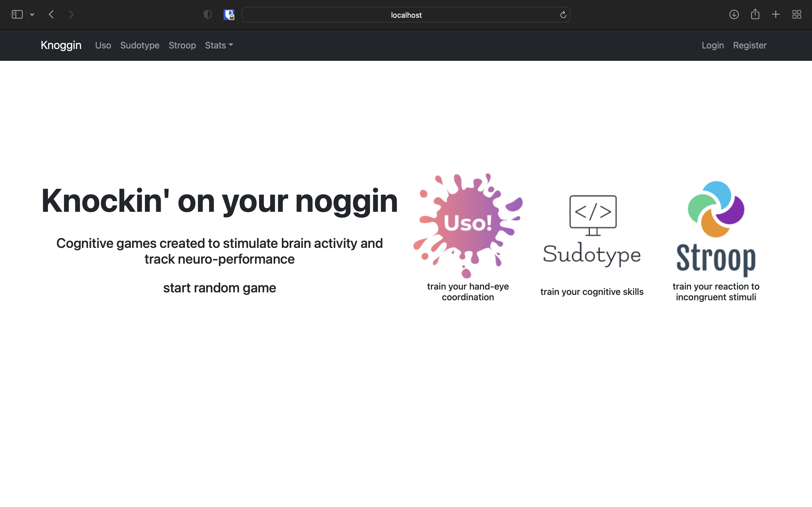The width and height of the screenshot is (812, 507).
Task: Click the localhost address bar
Action: [406, 15]
